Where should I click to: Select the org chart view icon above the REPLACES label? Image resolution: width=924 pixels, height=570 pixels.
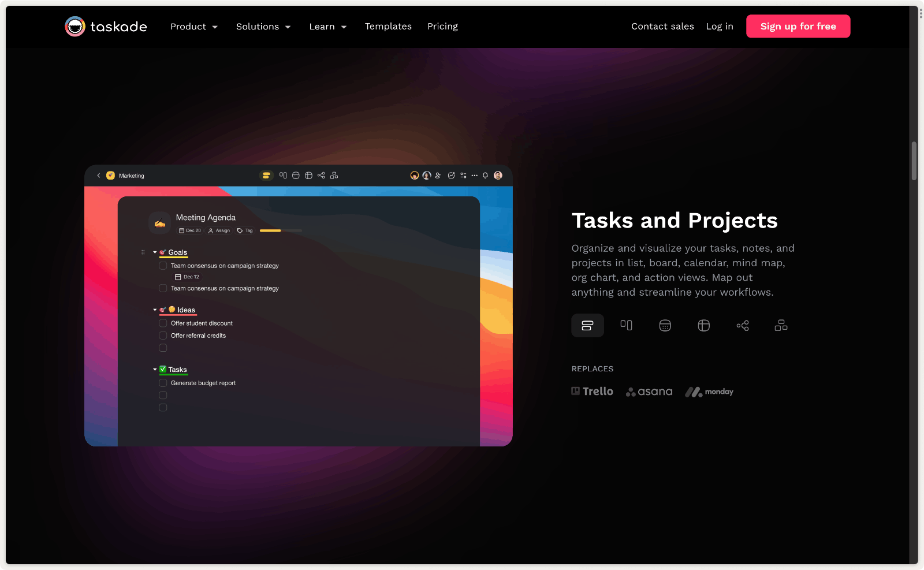781,326
